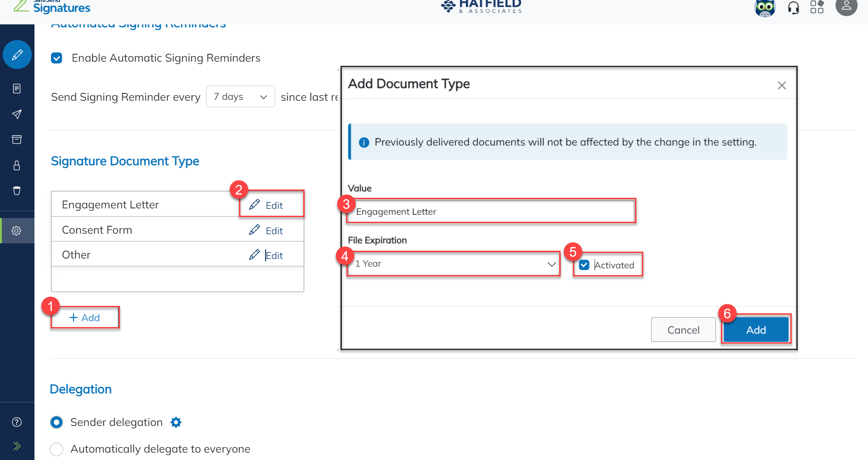
Task: Open the Settings gear in the sidebar
Action: tap(17, 230)
